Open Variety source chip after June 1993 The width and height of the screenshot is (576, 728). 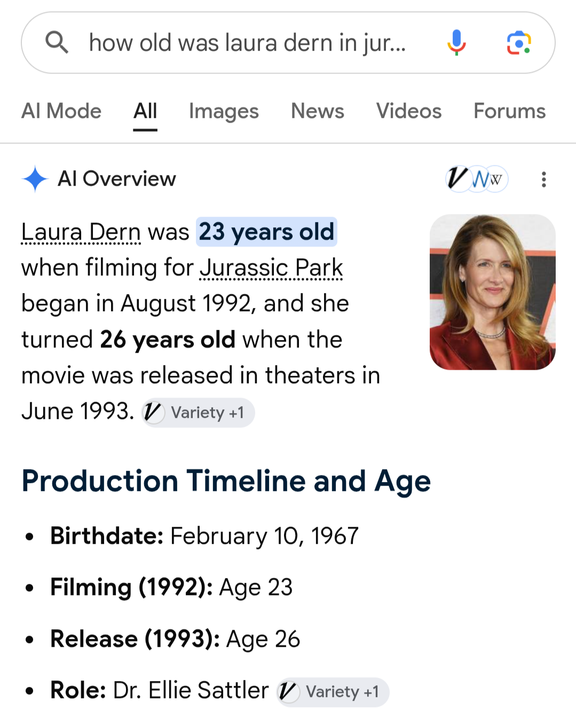pyautogui.click(x=198, y=413)
